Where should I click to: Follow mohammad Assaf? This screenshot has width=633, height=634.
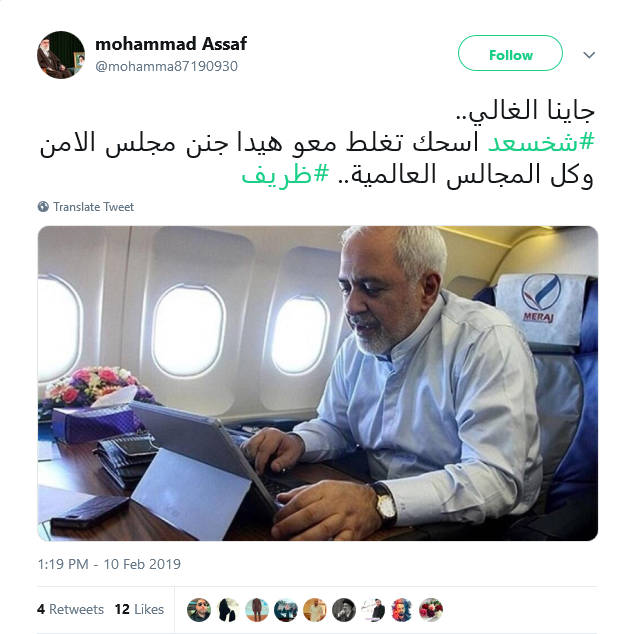point(510,53)
